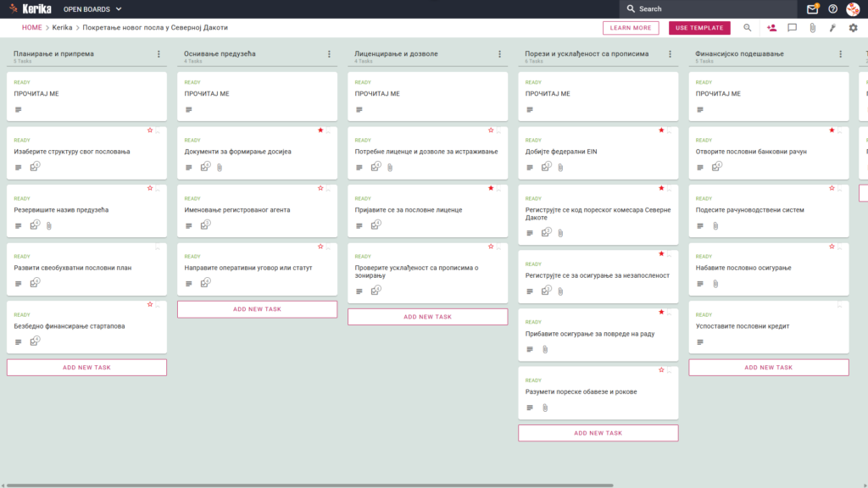The height and width of the screenshot is (488, 868).
Task: Open the highlight tool icon in toolbar
Action: click(832, 28)
